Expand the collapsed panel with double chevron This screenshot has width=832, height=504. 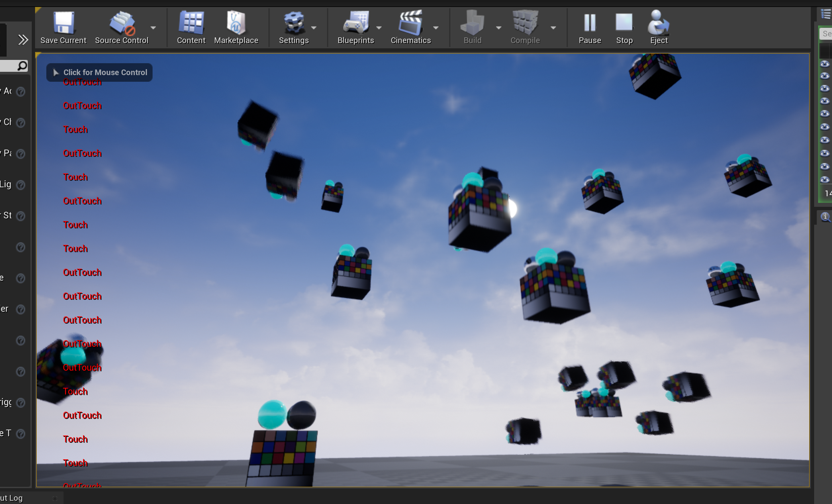coord(23,40)
